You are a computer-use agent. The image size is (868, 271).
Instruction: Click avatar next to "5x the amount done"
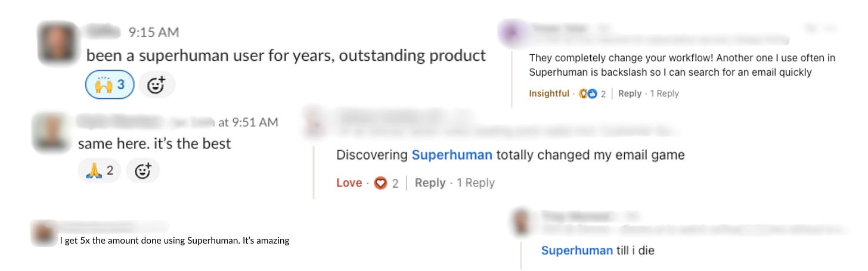[44, 233]
